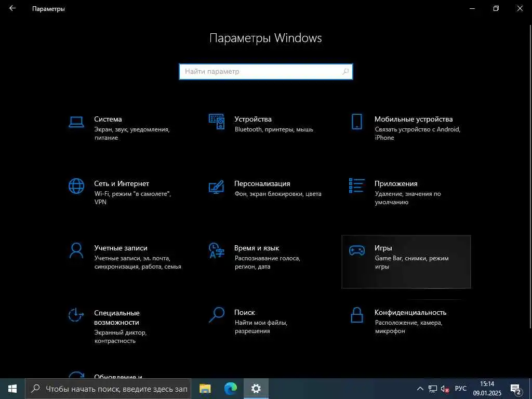Select the Поиск heading
The image size is (532, 399).
click(245, 312)
